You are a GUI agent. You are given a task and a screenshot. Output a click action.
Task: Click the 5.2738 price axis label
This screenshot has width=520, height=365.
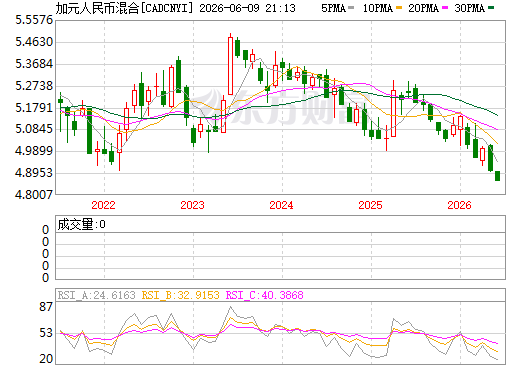pyautogui.click(x=34, y=86)
